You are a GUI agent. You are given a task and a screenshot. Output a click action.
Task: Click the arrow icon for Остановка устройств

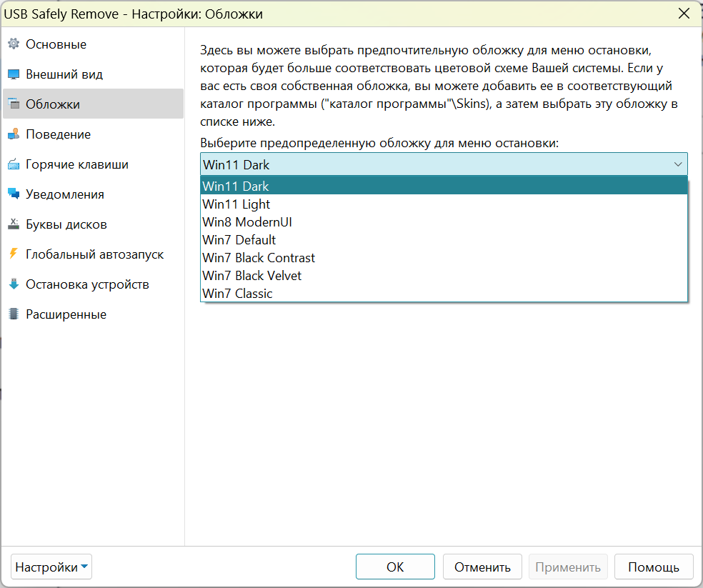coord(14,284)
